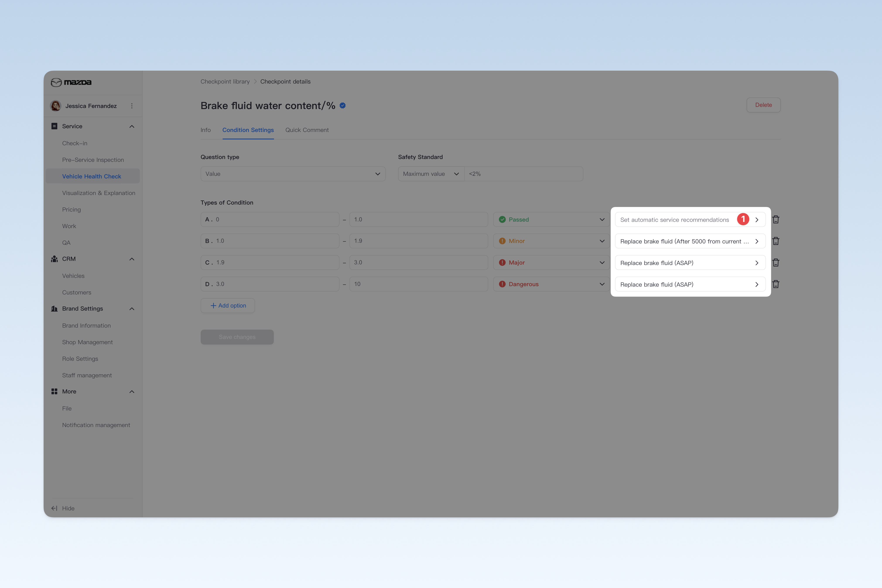Delete condition row A with trash icon
882x588 pixels.
[776, 219]
